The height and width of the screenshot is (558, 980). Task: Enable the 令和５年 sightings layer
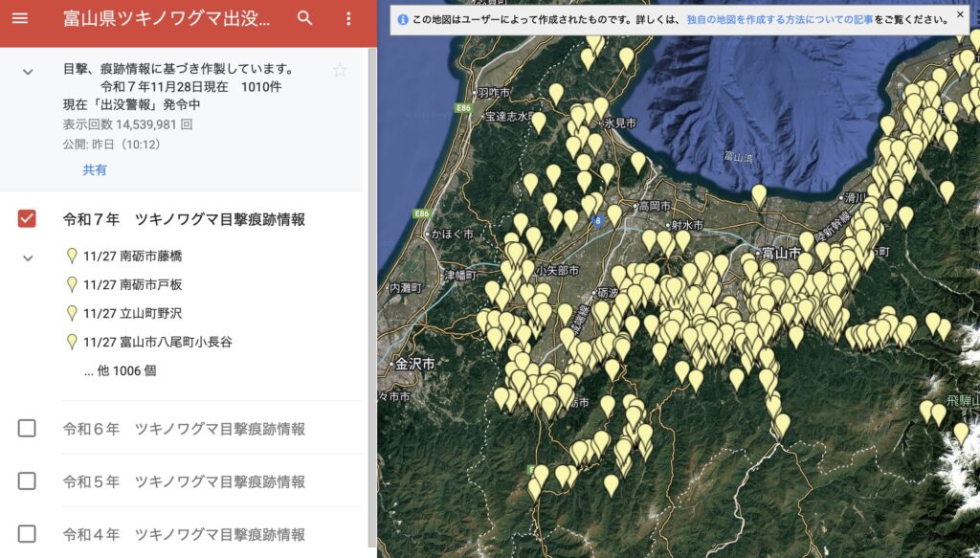click(x=27, y=481)
